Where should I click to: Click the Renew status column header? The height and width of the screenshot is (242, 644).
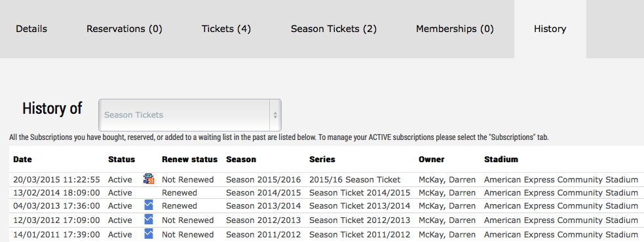click(190, 160)
